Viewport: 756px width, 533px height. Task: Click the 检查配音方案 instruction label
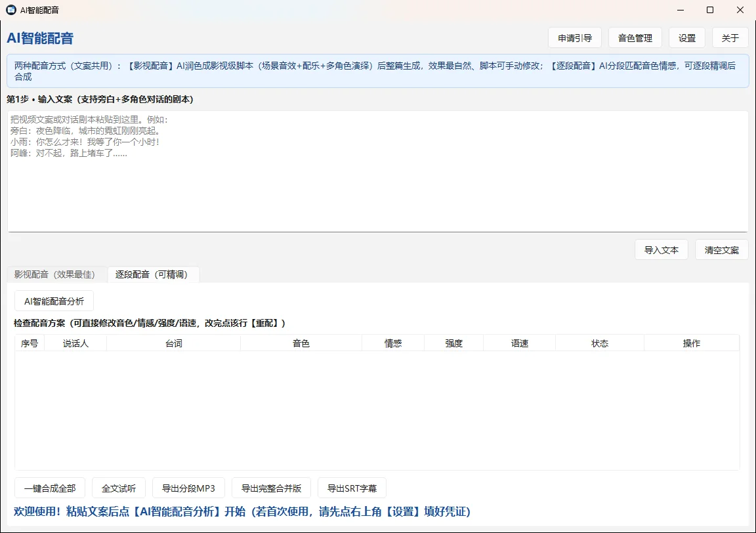point(150,323)
